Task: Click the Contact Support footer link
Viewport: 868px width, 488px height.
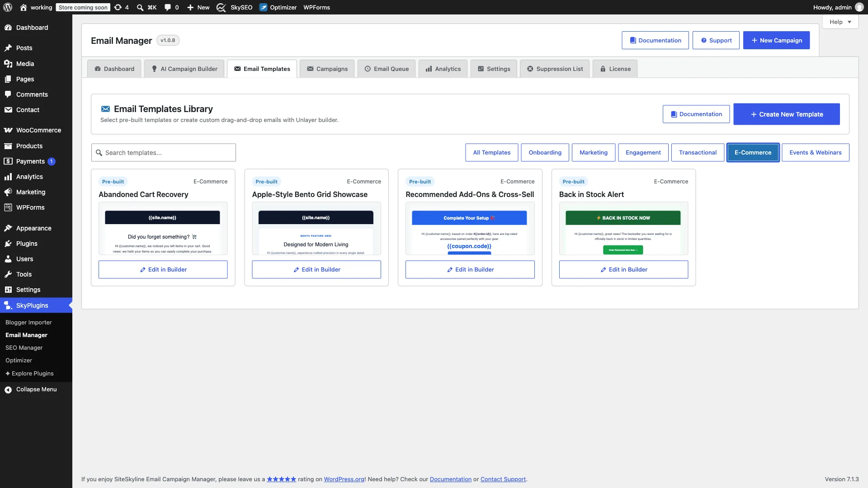Action: [x=503, y=479]
